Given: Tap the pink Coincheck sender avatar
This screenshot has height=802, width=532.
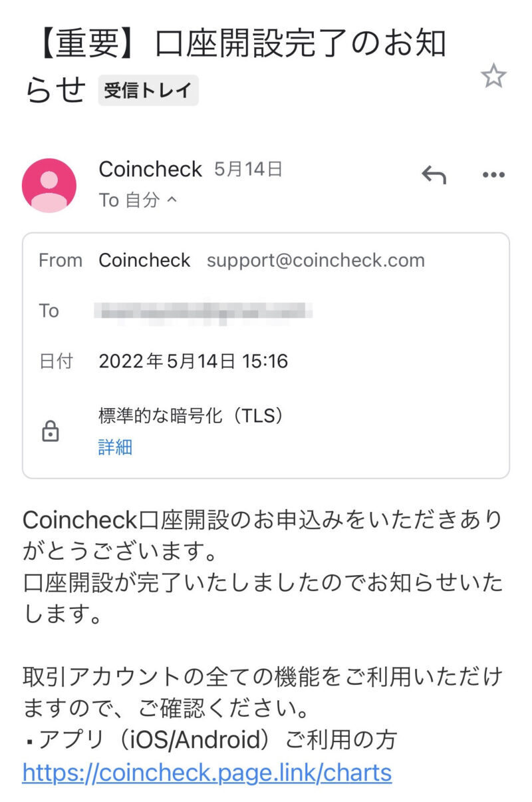Looking at the screenshot, I should point(49,186).
